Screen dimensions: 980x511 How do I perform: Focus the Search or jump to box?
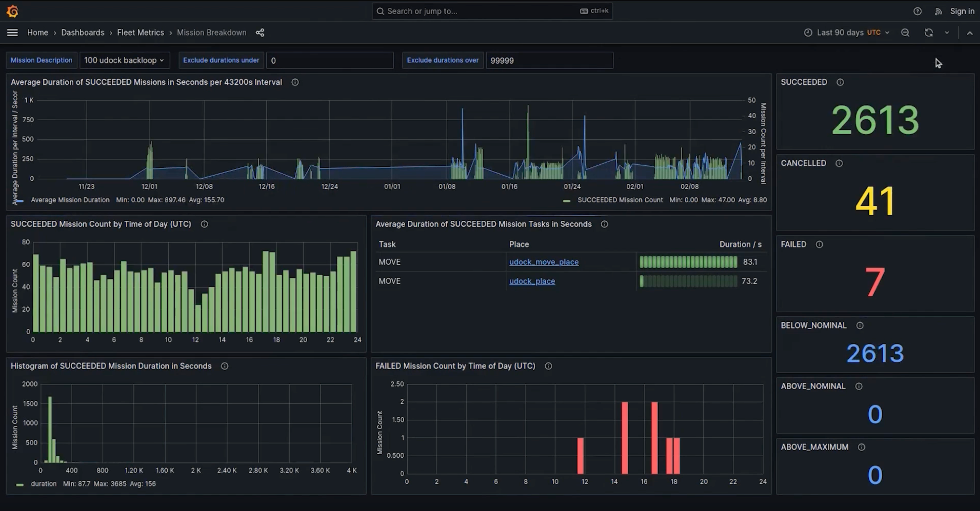(492, 11)
